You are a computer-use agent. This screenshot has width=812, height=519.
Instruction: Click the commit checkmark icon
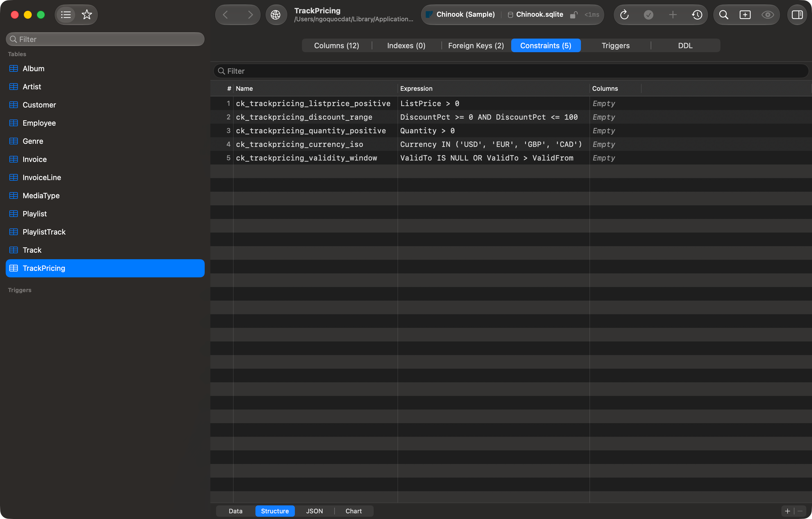pos(648,15)
